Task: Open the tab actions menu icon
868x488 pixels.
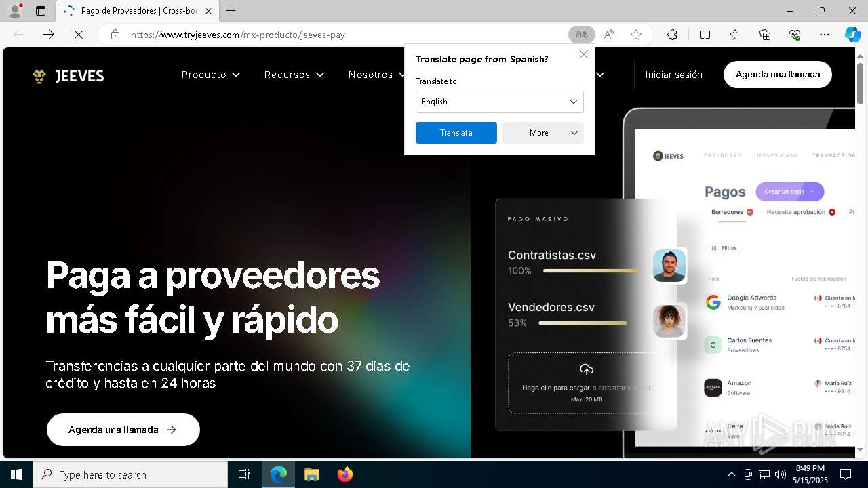Action: pos(41,11)
